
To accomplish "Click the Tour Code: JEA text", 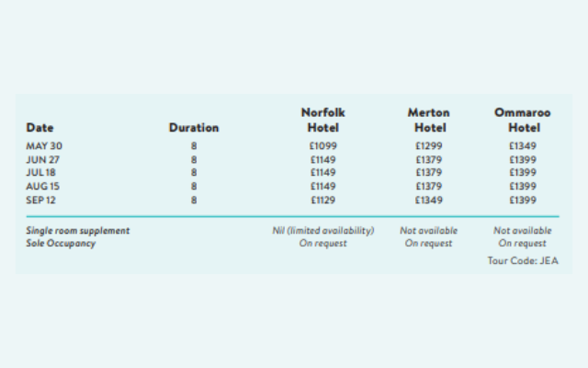I will 523,260.
